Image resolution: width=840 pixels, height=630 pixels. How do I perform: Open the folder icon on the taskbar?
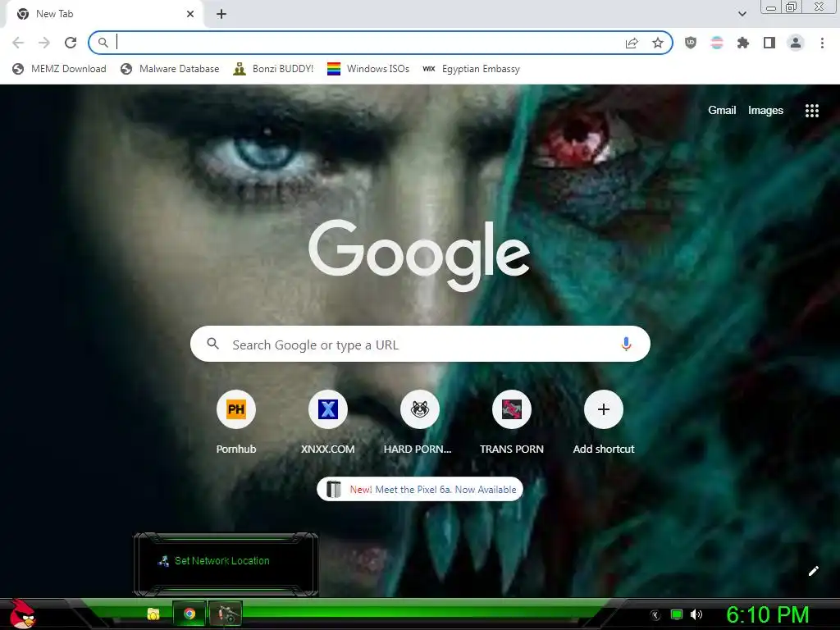tap(153, 614)
